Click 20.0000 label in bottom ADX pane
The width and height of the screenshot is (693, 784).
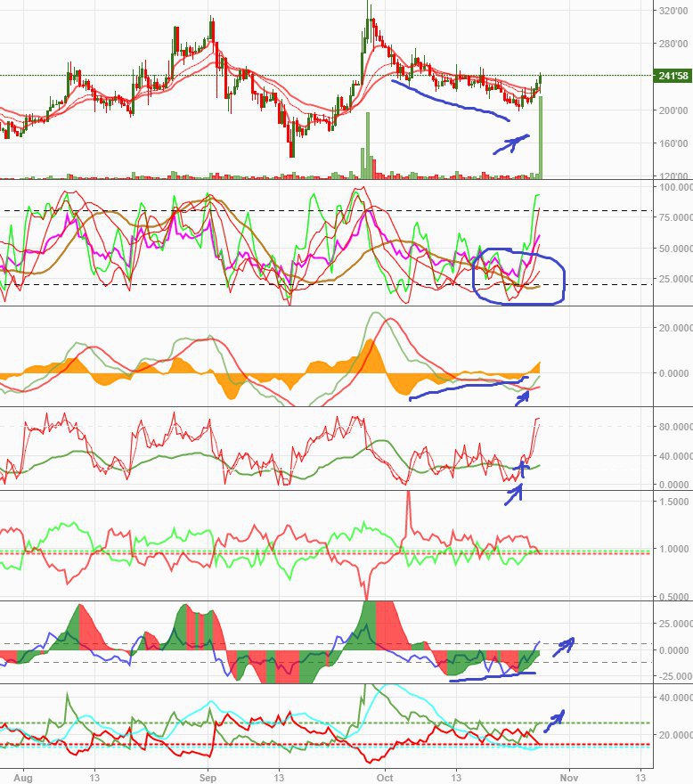click(675, 735)
